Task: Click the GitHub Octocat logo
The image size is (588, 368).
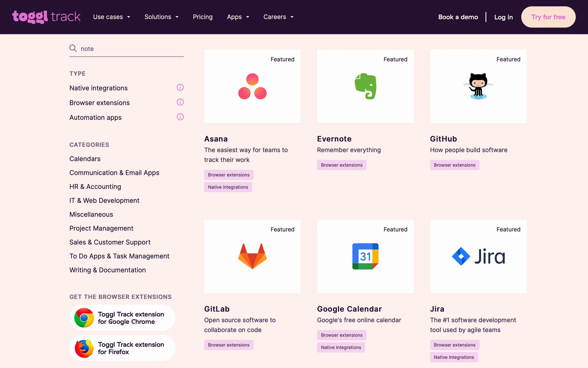Action: (478, 86)
